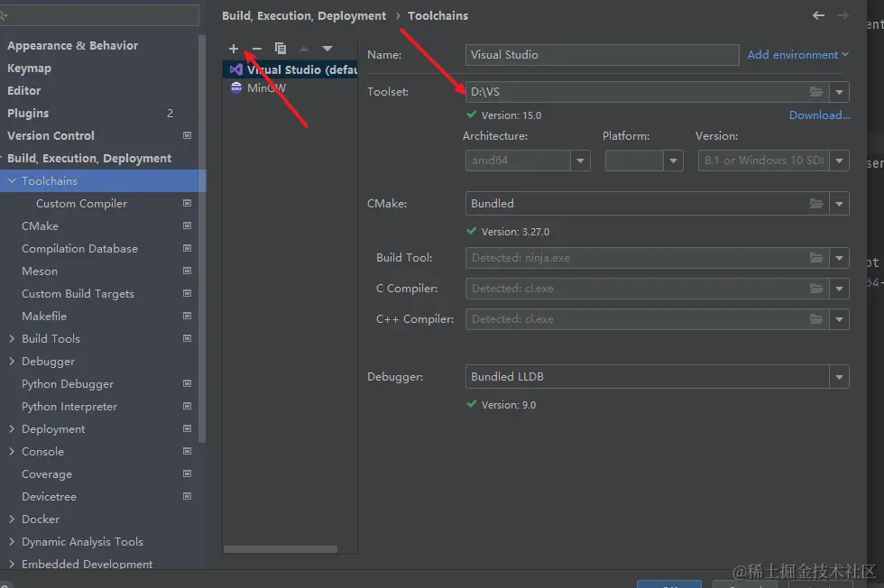Click Add environment link
The image size is (884, 588).
[797, 55]
